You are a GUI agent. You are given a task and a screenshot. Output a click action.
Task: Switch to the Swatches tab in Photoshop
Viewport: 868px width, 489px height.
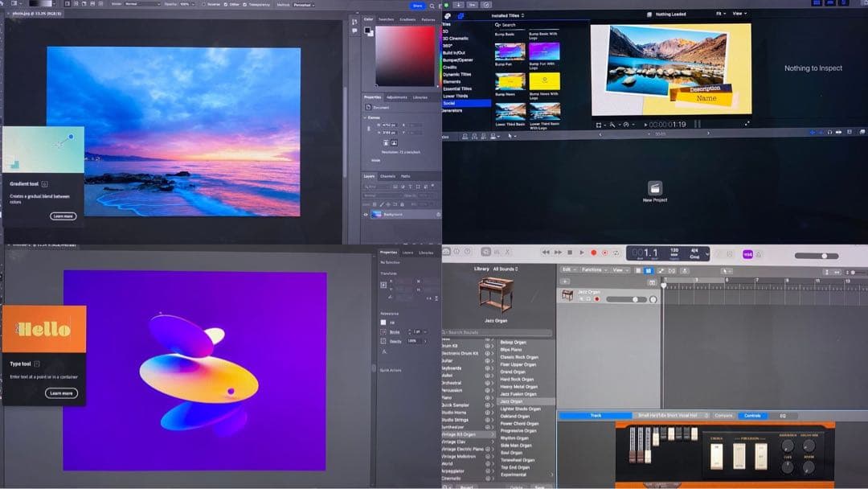[387, 19]
